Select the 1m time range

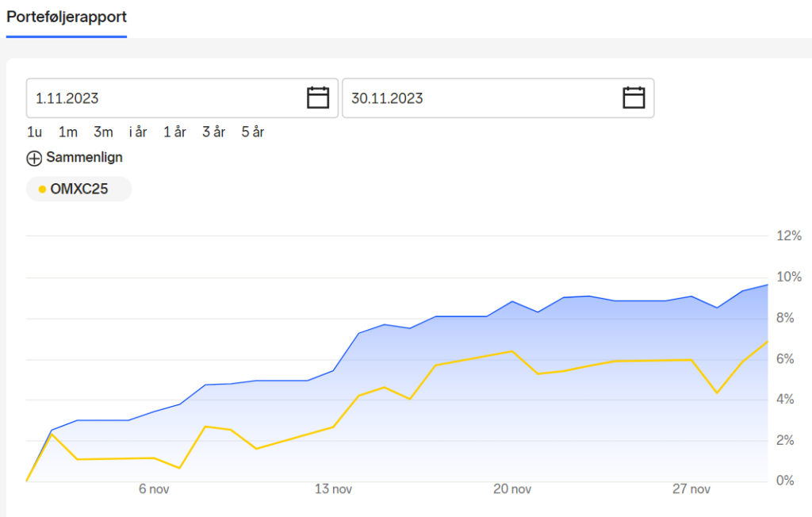coord(68,132)
